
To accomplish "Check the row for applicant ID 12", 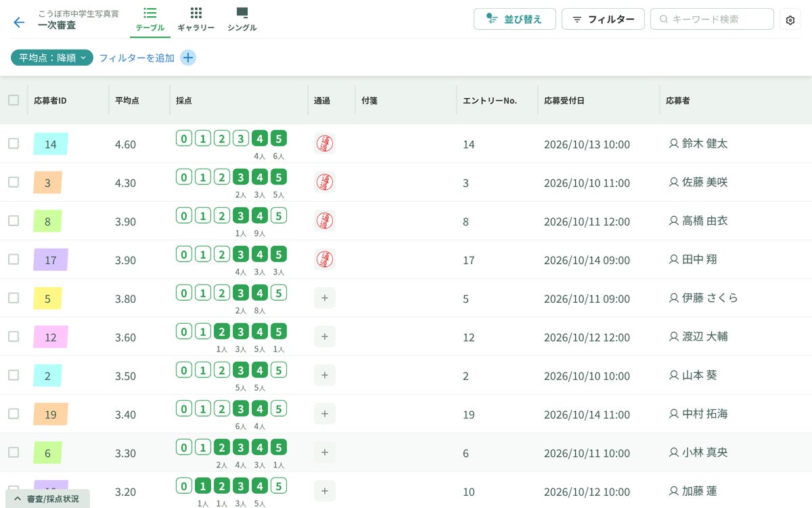I will tap(14, 337).
